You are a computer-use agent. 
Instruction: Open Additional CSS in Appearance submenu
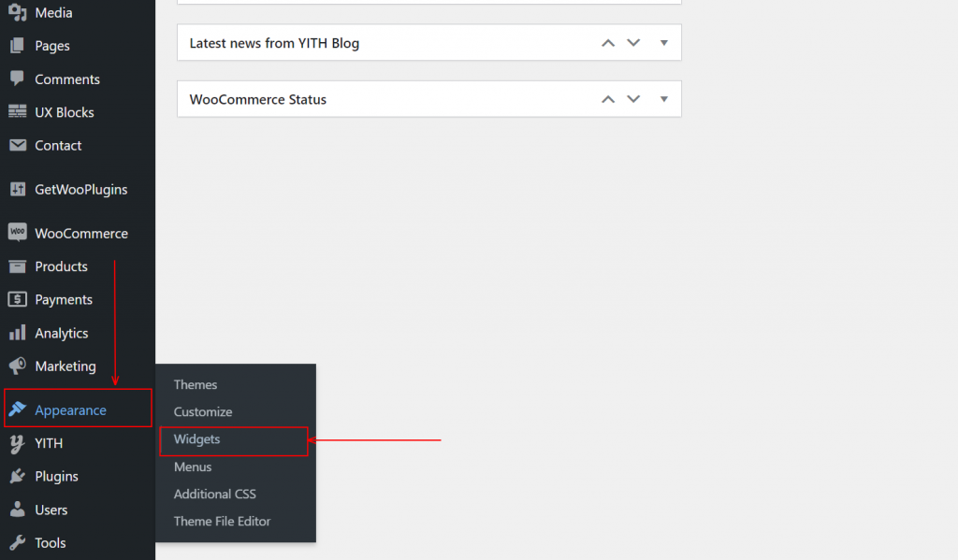214,494
